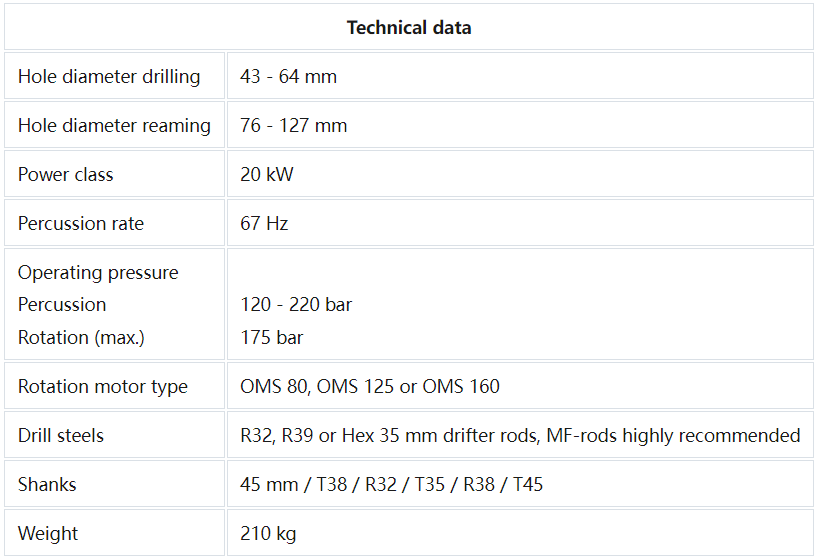This screenshot has height=560, width=817.
Task: Click the Rotation motor type label
Action: pos(103,387)
